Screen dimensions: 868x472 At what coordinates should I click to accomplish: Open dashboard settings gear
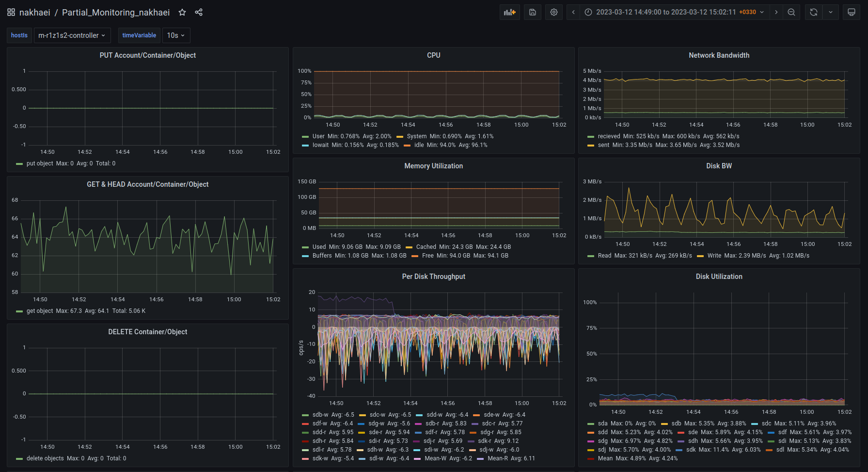pos(554,12)
